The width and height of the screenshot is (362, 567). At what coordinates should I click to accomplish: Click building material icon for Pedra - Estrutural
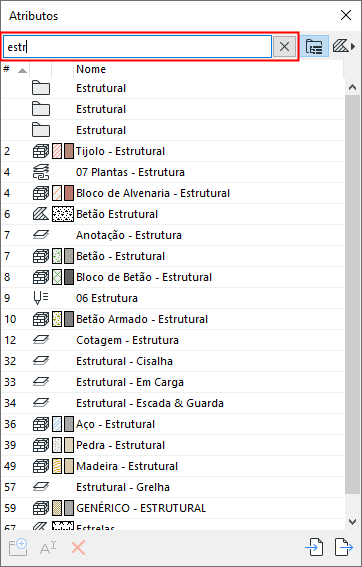[41, 445]
